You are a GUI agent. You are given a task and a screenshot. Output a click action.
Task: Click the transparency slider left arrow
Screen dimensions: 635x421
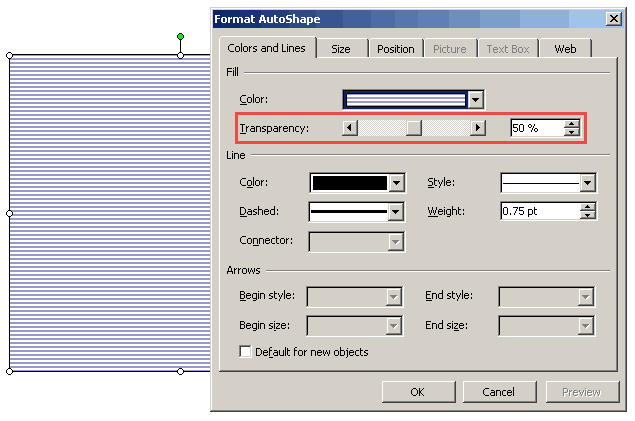[350, 128]
